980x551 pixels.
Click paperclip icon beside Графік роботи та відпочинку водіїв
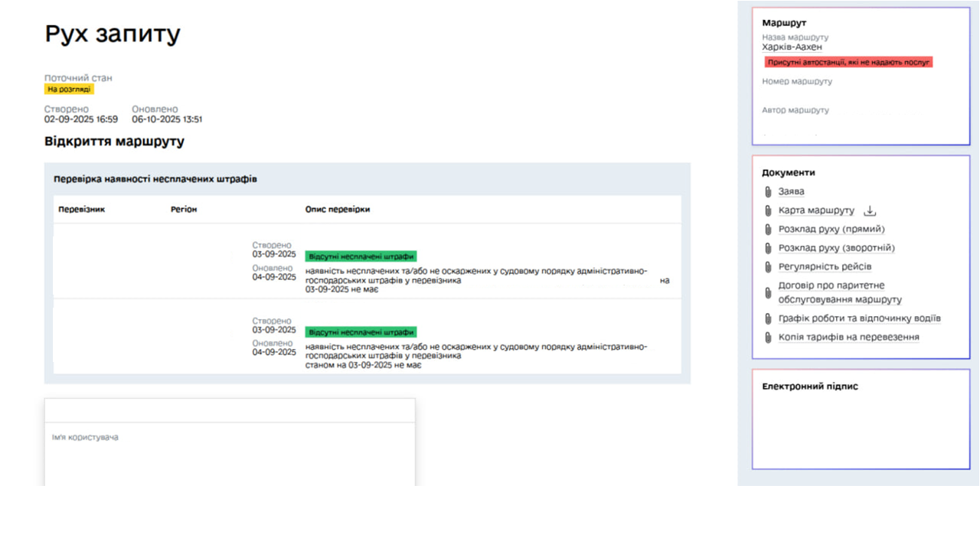click(x=768, y=319)
